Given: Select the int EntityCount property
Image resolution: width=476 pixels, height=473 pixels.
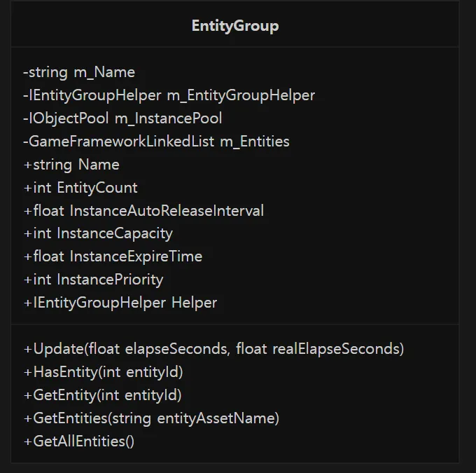Looking at the screenshot, I should (80, 188).
